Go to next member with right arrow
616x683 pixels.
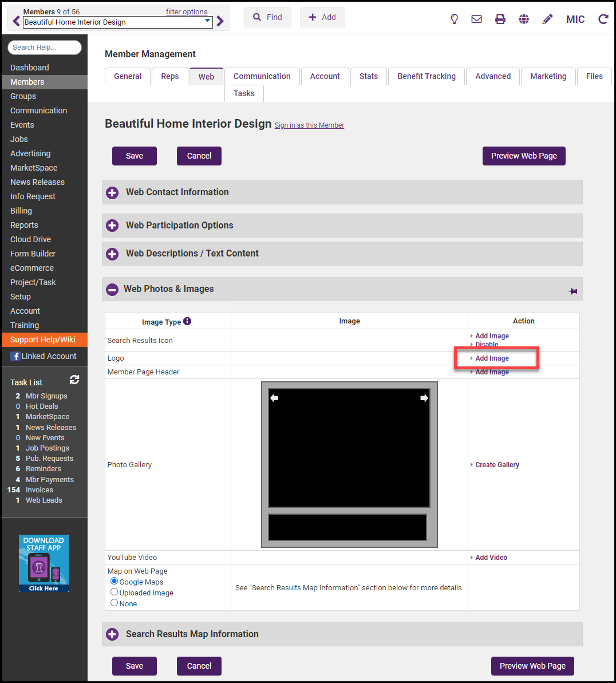pyautogui.click(x=220, y=22)
